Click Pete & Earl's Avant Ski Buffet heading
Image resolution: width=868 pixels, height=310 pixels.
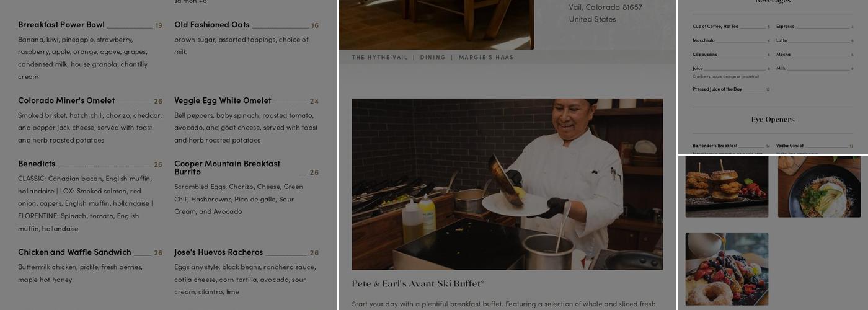tap(418, 284)
